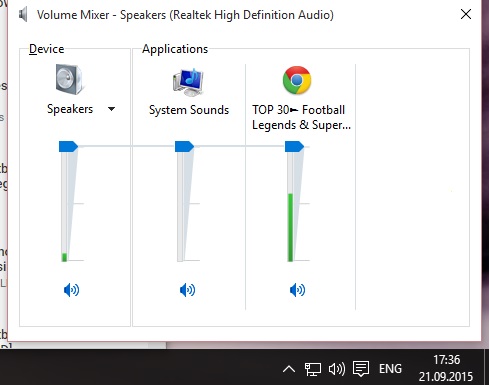Click the Speakers device label

(70, 109)
